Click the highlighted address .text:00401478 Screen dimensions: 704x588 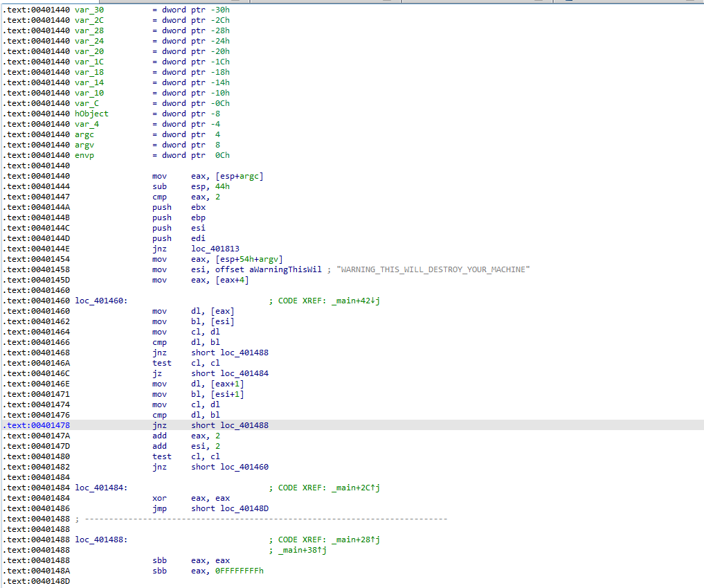tap(38, 425)
